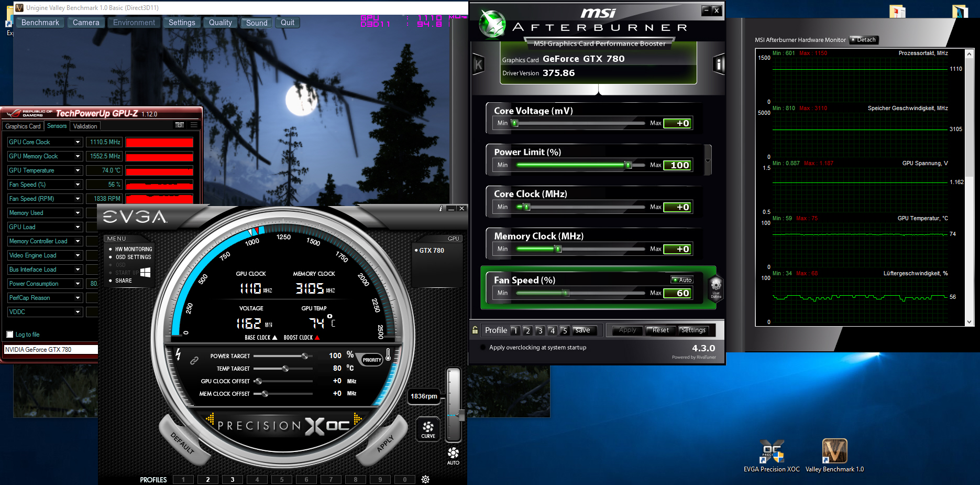Expand the Power Limit panel arrow
The width and height of the screenshot is (980, 485).
pos(708,160)
